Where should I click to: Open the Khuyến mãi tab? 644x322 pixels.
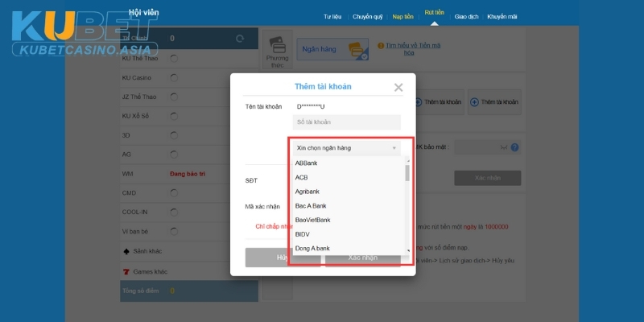coord(502,17)
